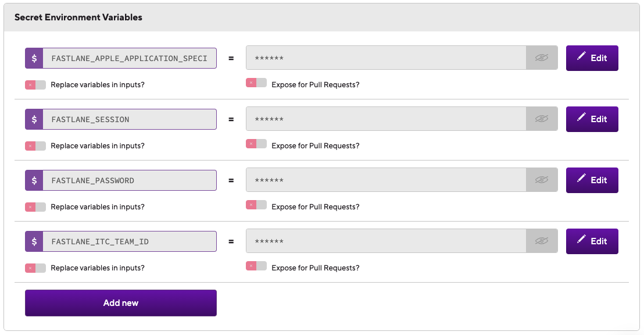
Task: Edit the FASTLANE_ITC_TEAM_ID secret
Action: [x=592, y=241]
